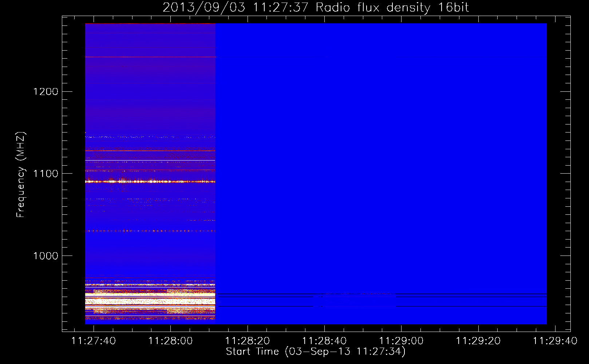Click the 11:28:20 time tick label
The height and width of the screenshot is (364, 589).
point(248,341)
